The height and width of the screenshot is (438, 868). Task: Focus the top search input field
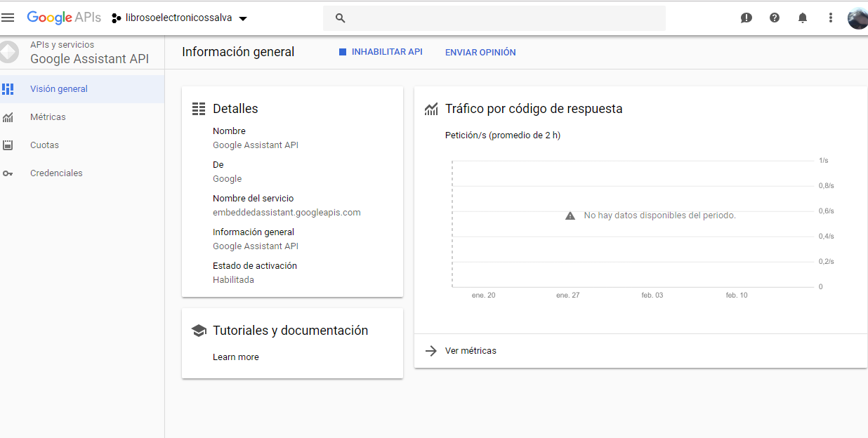(x=506, y=18)
